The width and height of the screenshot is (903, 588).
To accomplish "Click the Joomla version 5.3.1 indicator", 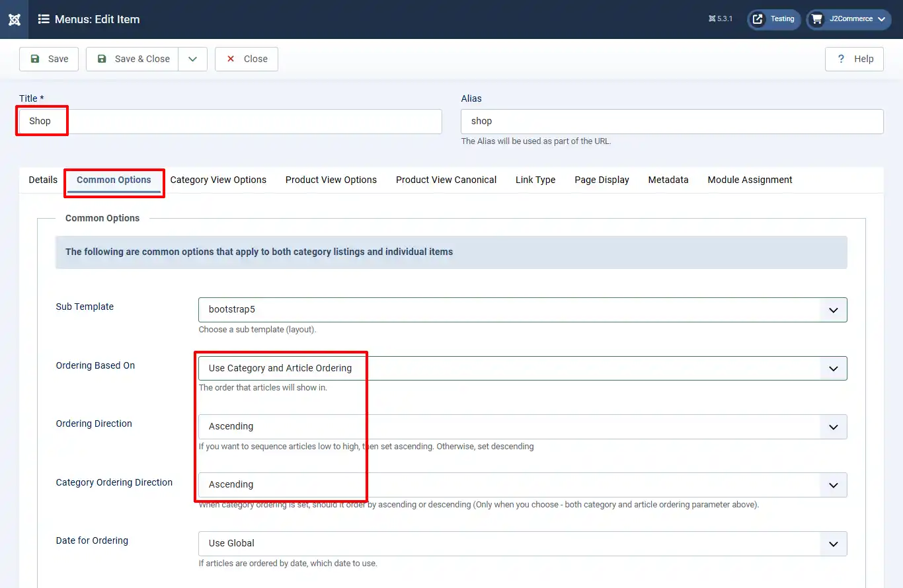I will click(720, 19).
